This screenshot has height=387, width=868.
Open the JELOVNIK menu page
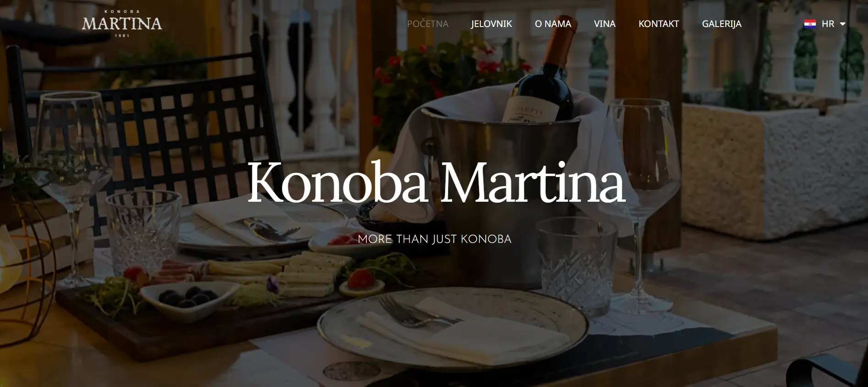[x=491, y=24]
